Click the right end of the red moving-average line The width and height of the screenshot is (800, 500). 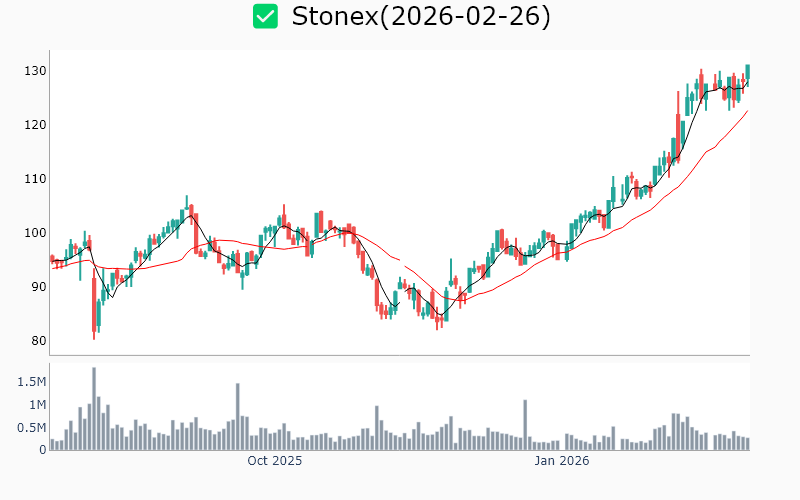[747, 111]
